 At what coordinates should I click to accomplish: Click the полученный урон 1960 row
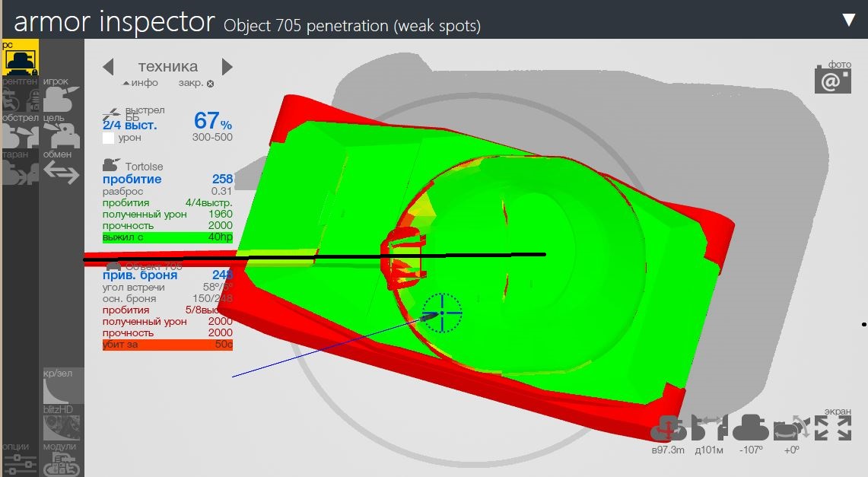tap(167, 214)
